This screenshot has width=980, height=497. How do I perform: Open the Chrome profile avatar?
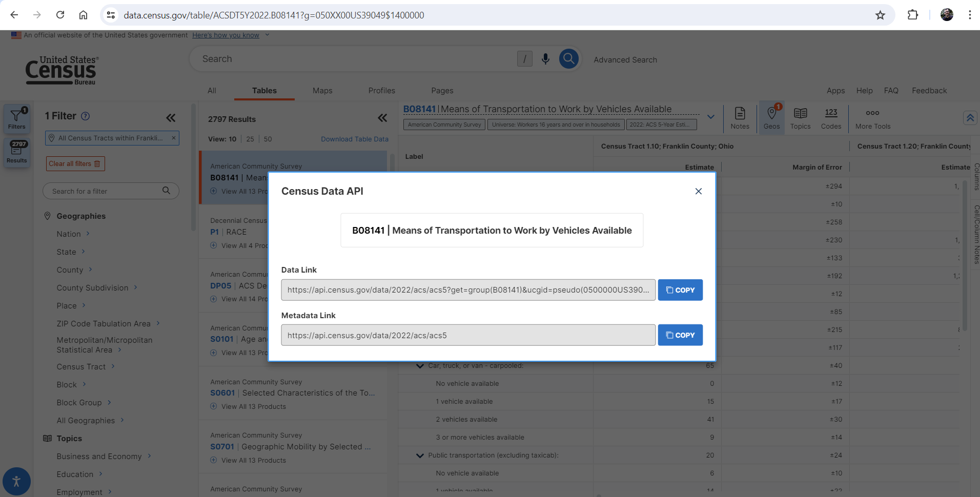click(x=947, y=15)
